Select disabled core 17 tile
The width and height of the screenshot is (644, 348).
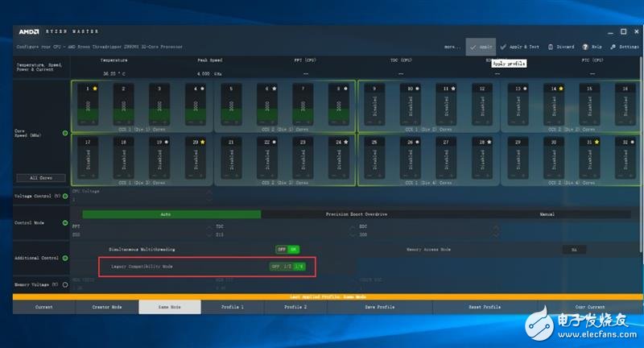tap(88, 158)
